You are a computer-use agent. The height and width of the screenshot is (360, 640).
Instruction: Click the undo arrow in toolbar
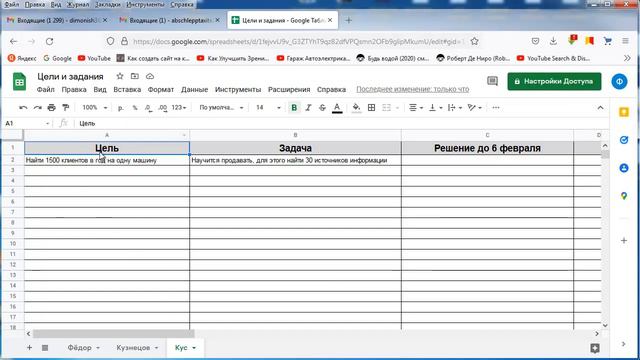click(x=23, y=108)
